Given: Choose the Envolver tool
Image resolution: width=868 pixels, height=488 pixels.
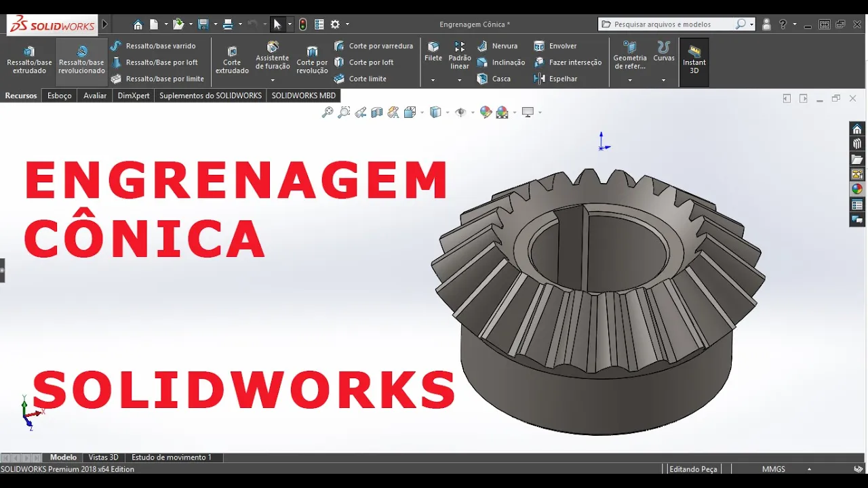Looking at the screenshot, I should click(555, 46).
